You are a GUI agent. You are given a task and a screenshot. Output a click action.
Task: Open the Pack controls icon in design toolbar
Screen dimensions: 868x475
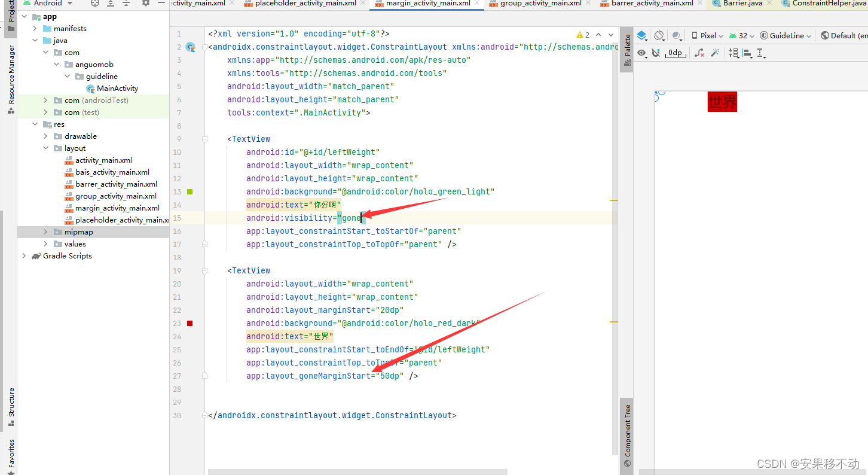pyautogui.click(x=734, y=53)
